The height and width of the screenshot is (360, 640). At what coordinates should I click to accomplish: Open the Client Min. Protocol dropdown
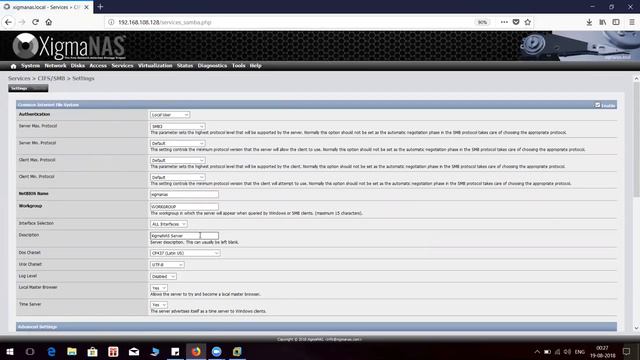click(178, 178)
